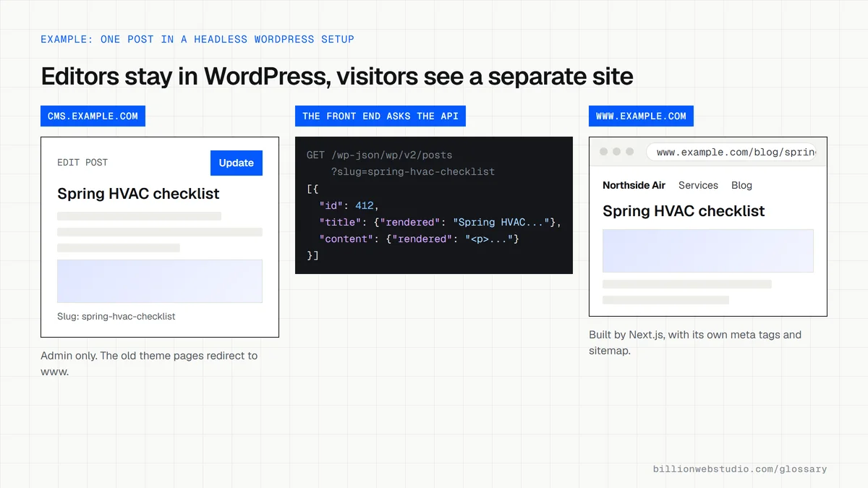This screenshot has width=868, height=488.
Task: Open the Services nav link
Action: click(x=698, y=185)
